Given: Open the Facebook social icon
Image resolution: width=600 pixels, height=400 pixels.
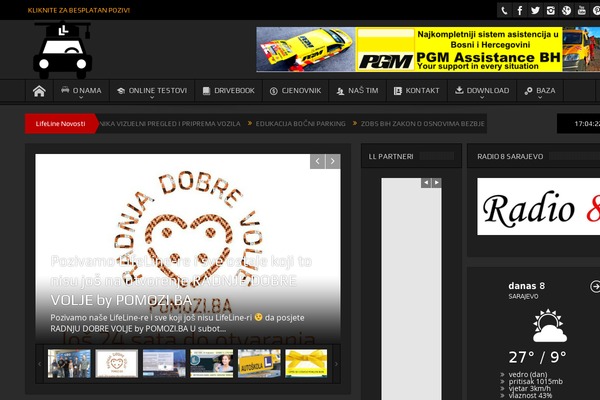Looking at the screenshot, I should coord(520,10).
